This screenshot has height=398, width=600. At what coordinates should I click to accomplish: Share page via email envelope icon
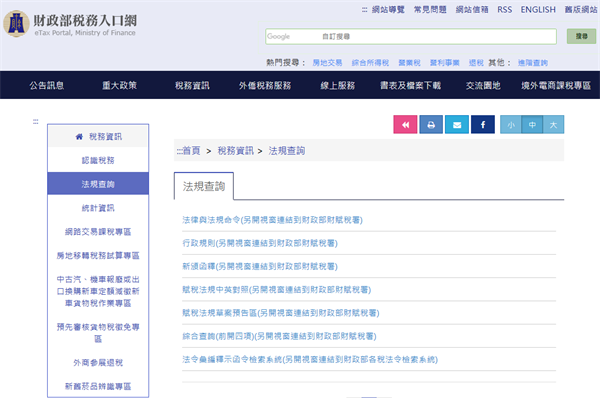click(457, 124)
